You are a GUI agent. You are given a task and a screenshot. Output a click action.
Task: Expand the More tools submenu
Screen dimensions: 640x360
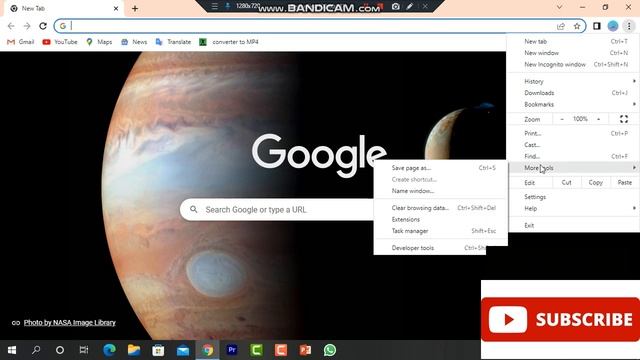(x=573, y=168)
